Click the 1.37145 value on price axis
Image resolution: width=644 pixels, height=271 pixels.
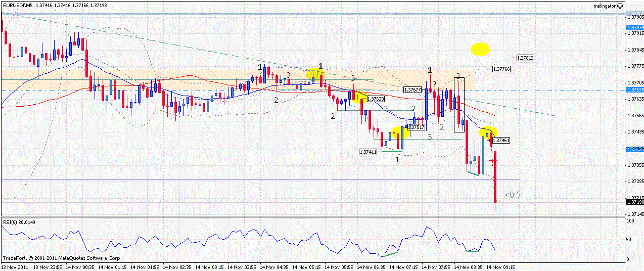pos(635,214)
